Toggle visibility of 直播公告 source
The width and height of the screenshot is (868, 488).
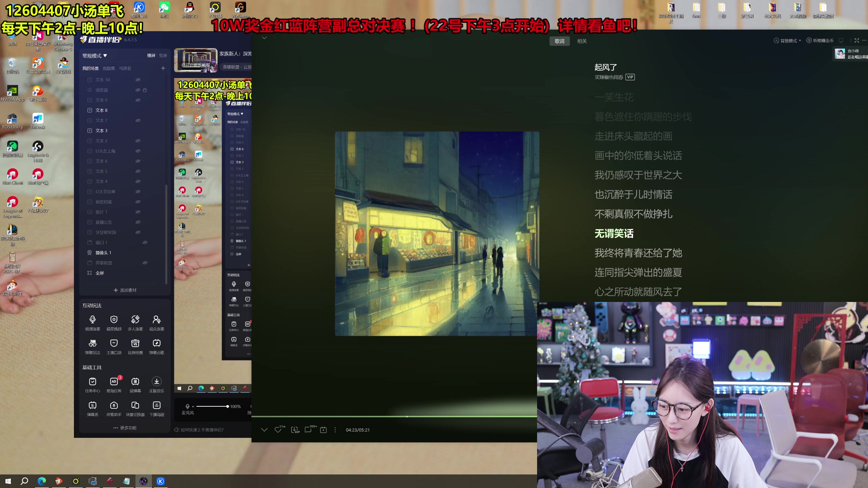coord(138,222)
